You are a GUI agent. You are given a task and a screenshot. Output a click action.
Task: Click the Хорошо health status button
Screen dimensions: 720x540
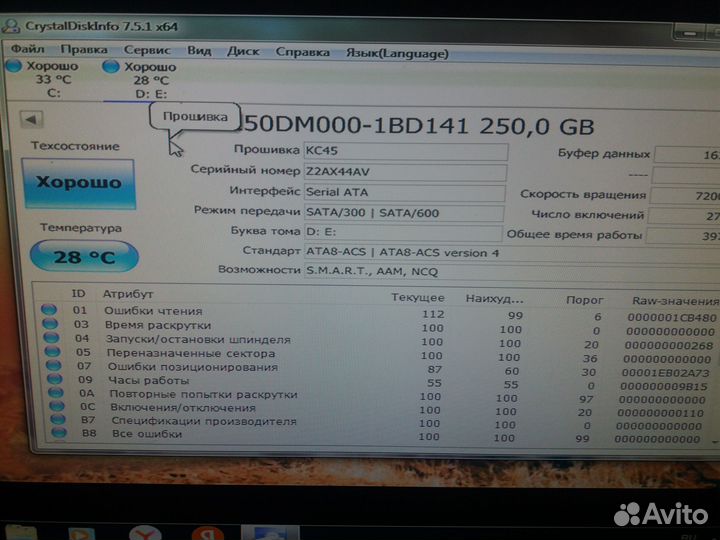pyautogui.click(x=79, y=183)
